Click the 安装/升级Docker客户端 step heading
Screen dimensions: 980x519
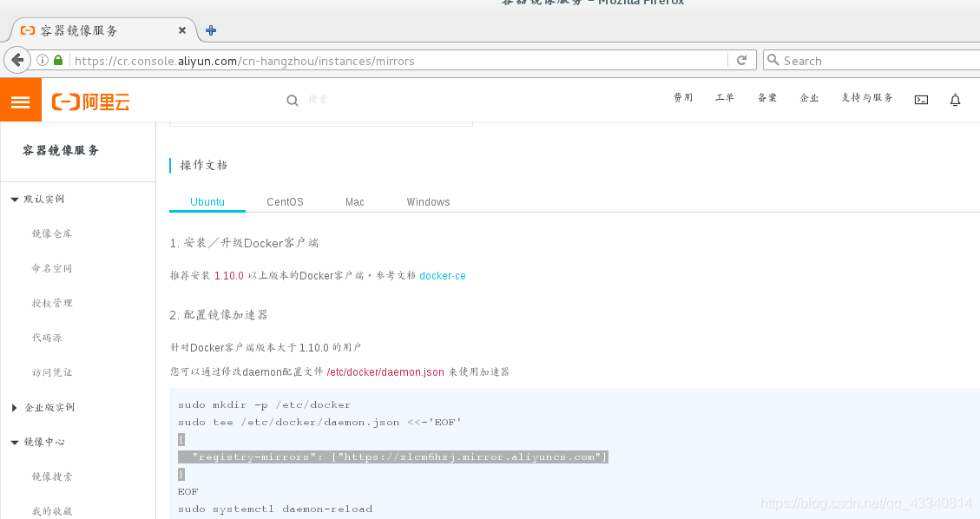[245, 243]
